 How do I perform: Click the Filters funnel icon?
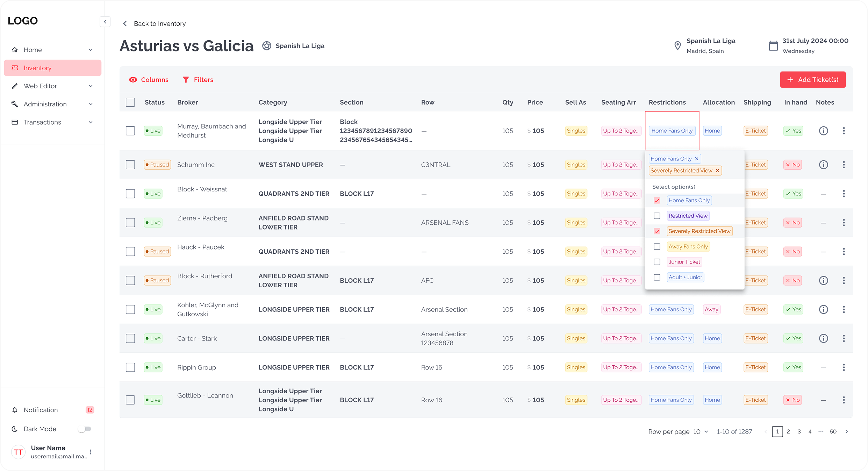[186, 80]
